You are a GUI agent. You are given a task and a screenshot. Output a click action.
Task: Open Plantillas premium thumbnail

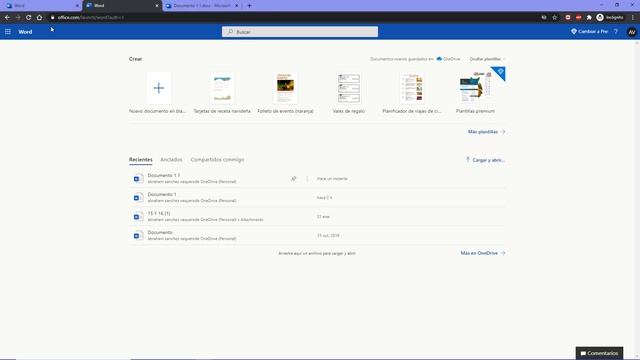point(475,87)
